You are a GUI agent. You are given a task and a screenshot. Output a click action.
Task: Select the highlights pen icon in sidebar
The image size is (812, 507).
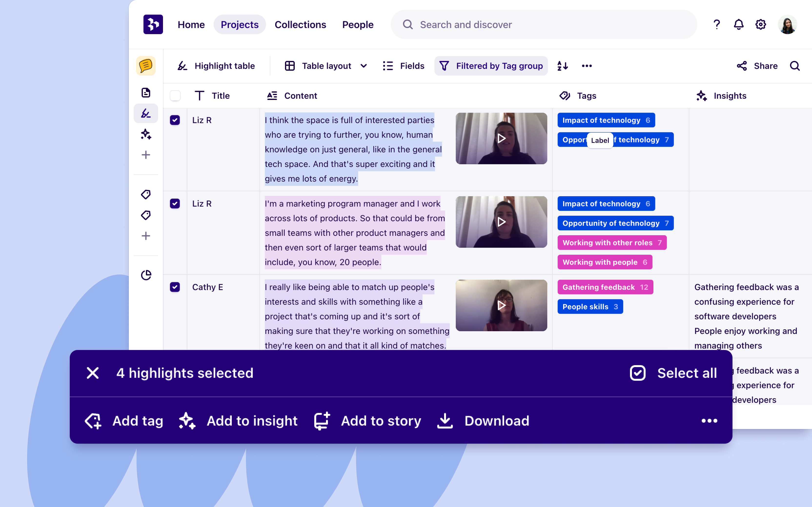click(146, 113)
